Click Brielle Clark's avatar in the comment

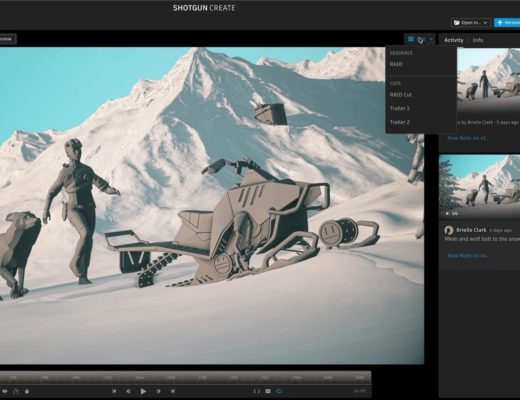coord(449,230)
